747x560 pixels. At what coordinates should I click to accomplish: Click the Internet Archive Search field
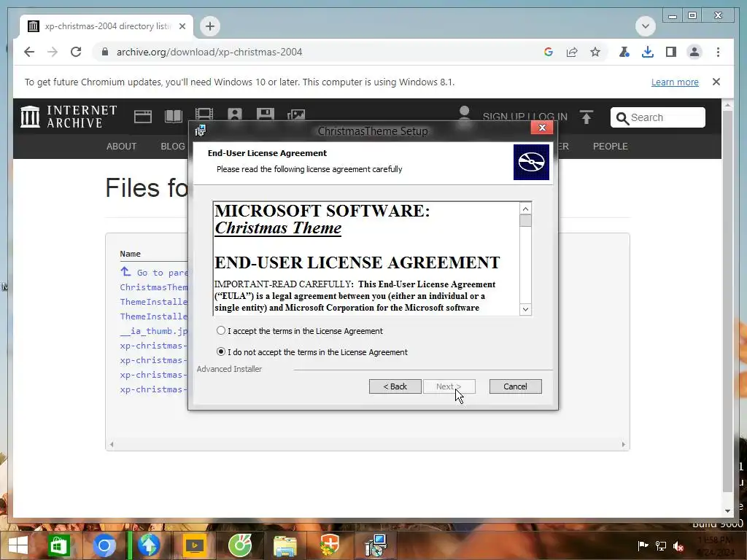[658, 117]
